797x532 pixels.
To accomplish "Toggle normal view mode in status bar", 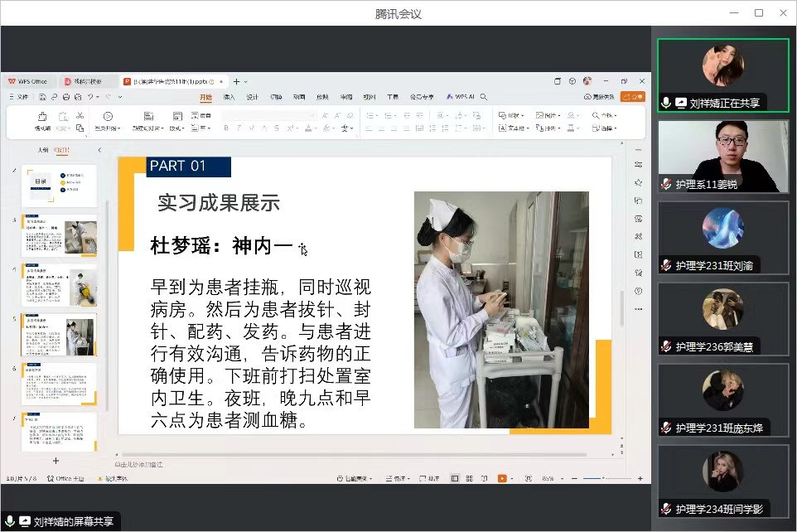I will [455, 479].
